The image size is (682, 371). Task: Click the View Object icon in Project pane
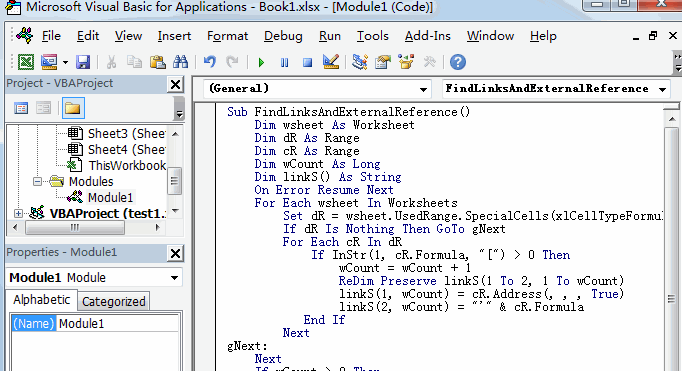coord(43,108)
